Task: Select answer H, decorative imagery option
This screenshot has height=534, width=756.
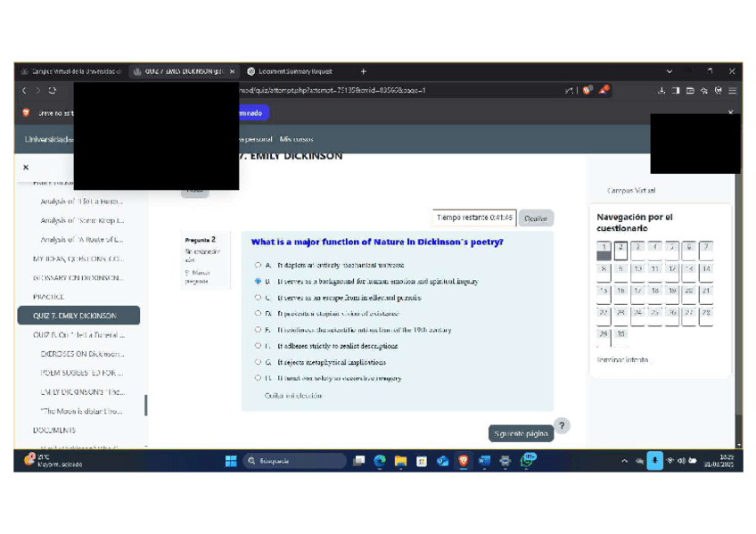Action: [258, 378]
